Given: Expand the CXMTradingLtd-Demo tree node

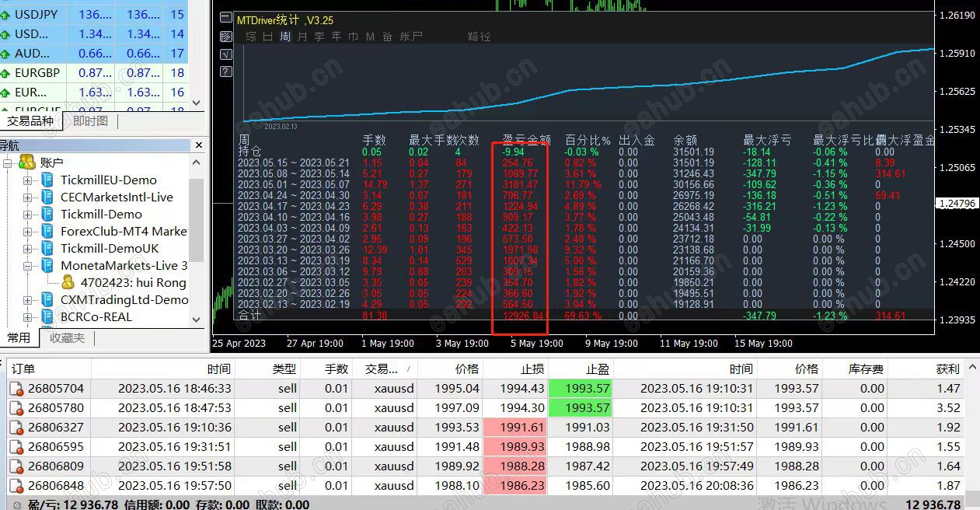Looking at the screenshot, I should point(28,300).
